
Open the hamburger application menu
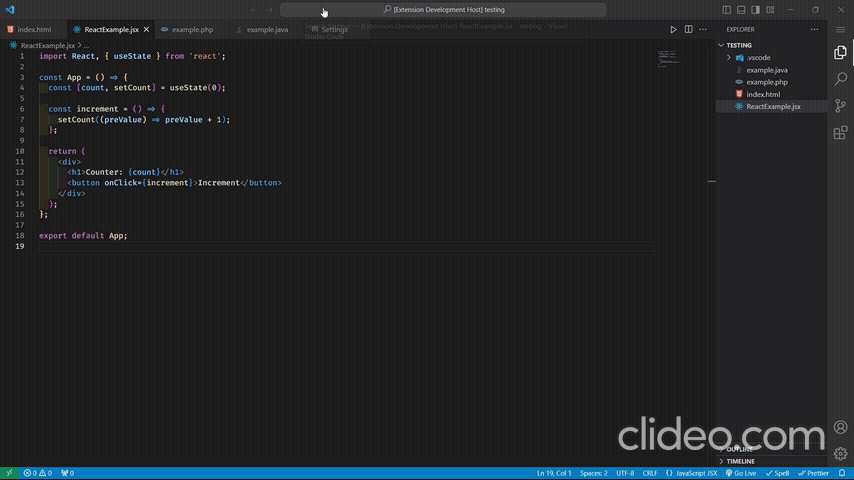coord(840,29)
